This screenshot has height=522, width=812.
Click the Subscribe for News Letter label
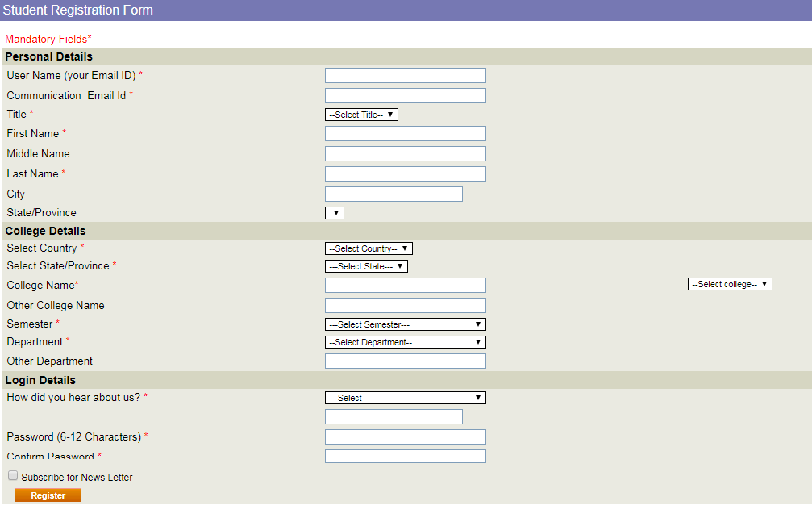pyautogui.click(x=77, y=478)
